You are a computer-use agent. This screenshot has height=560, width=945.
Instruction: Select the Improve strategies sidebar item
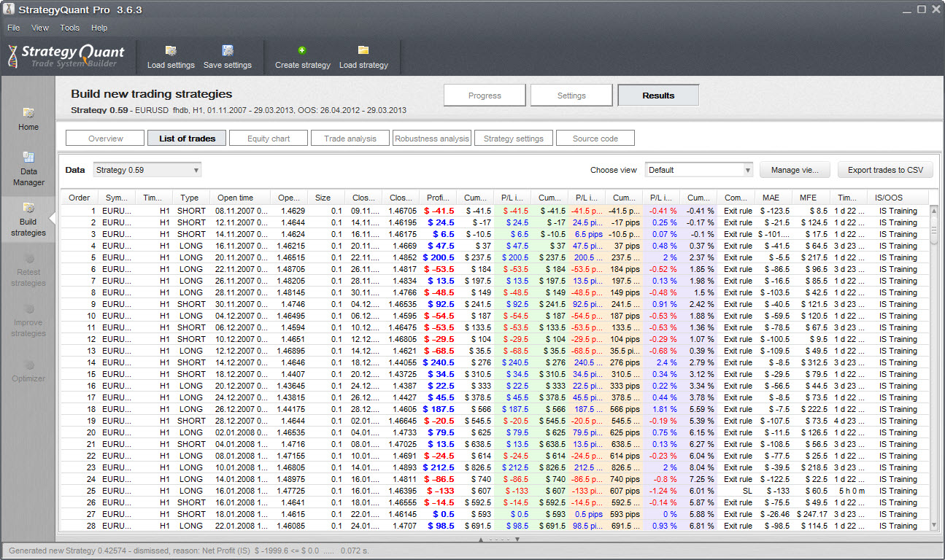pos(28,320)
